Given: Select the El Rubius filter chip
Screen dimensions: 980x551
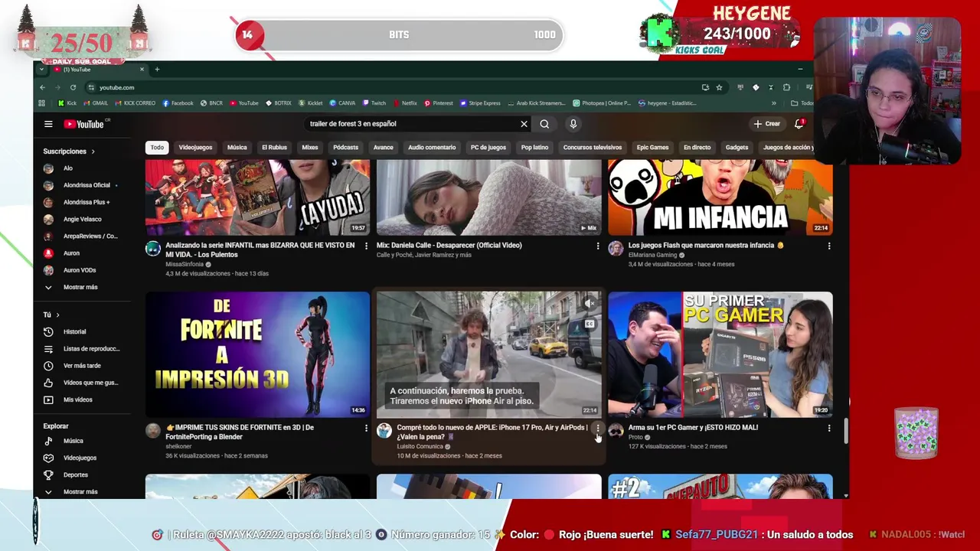Looking at the screenshot, I should click(274, 148).
